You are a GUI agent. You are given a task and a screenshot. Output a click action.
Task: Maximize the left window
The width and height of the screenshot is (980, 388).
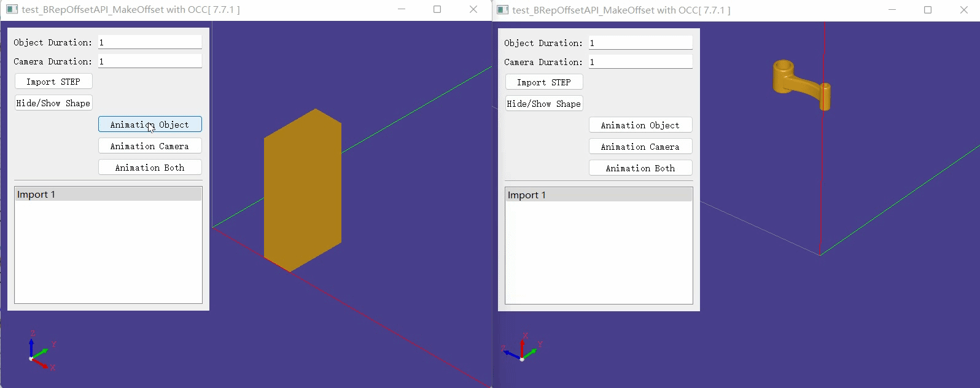(x=437, y=9)
